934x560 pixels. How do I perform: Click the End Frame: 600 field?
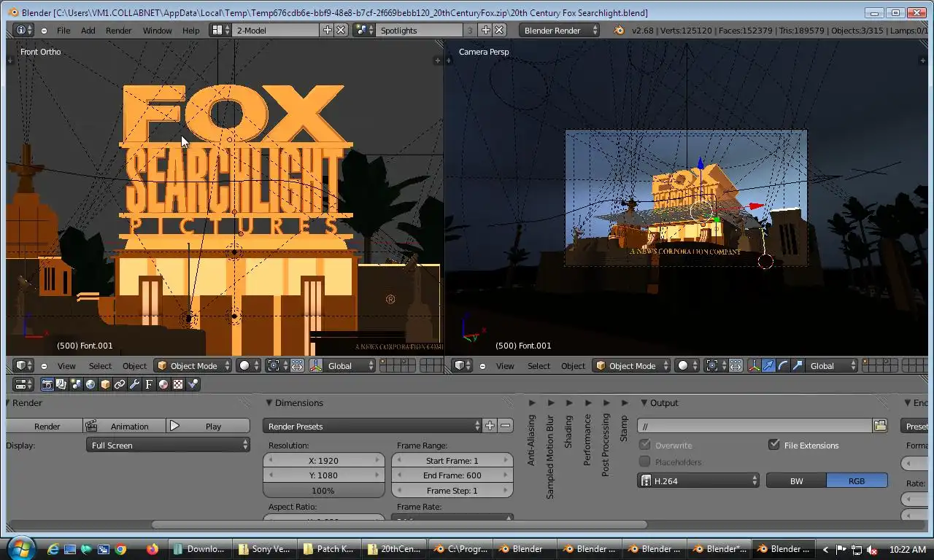pos(452,475)
